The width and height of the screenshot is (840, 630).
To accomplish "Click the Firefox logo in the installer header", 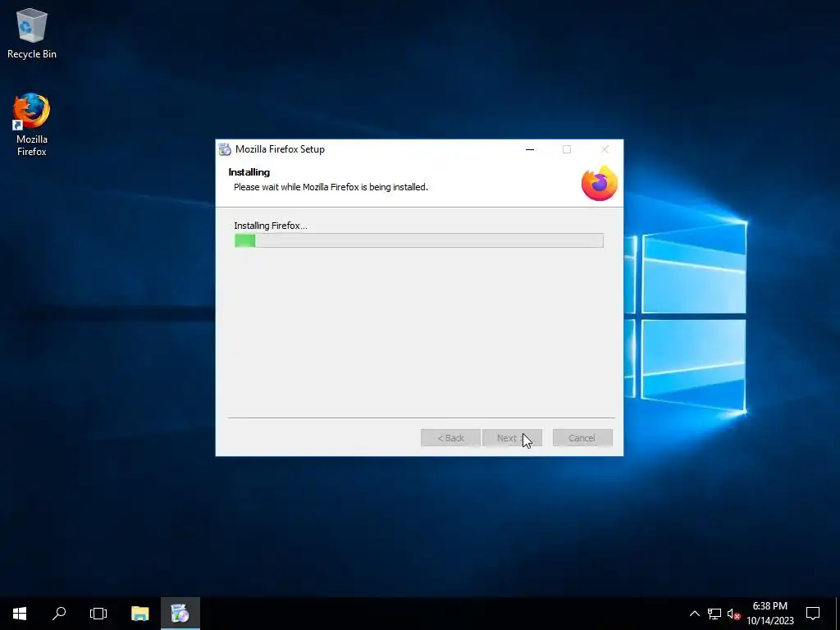I will point(599,183).
